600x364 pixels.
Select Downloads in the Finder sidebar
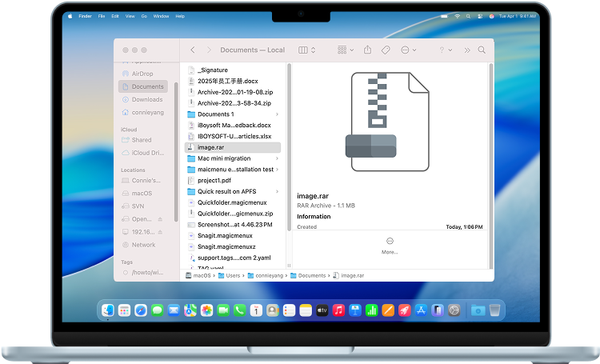[146, 100]
